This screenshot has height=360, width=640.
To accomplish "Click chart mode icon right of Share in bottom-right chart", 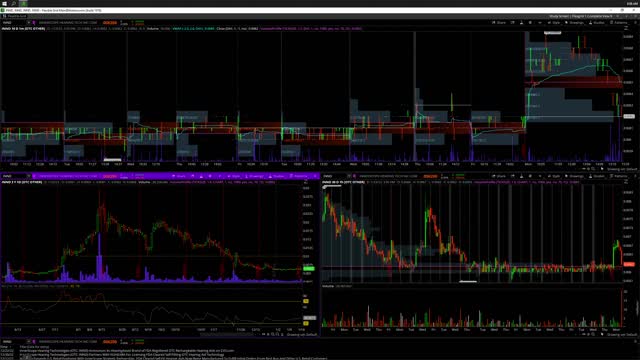I will [x=513, y=176].
